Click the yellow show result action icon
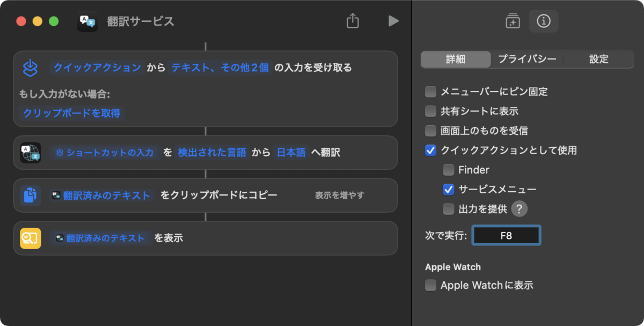The height and width of the screenshot is (326, 644). pyautogui.click(x=31, y=238)
